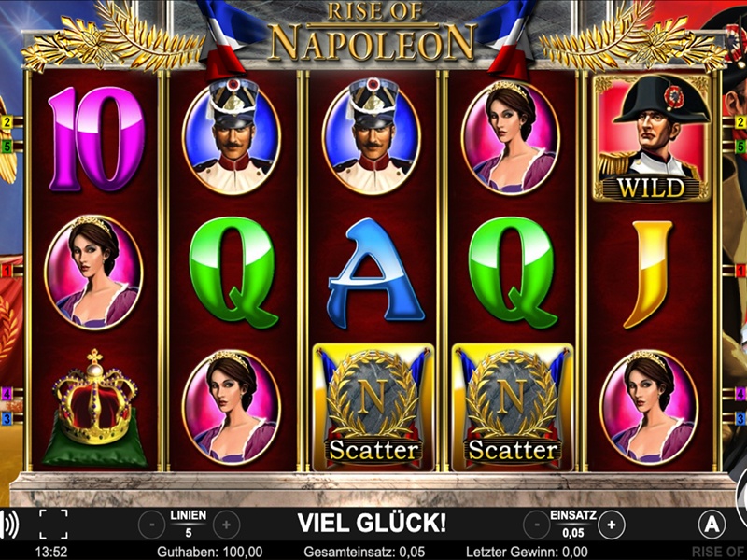Select payline 1 marker on left edge

pos(7,271)
